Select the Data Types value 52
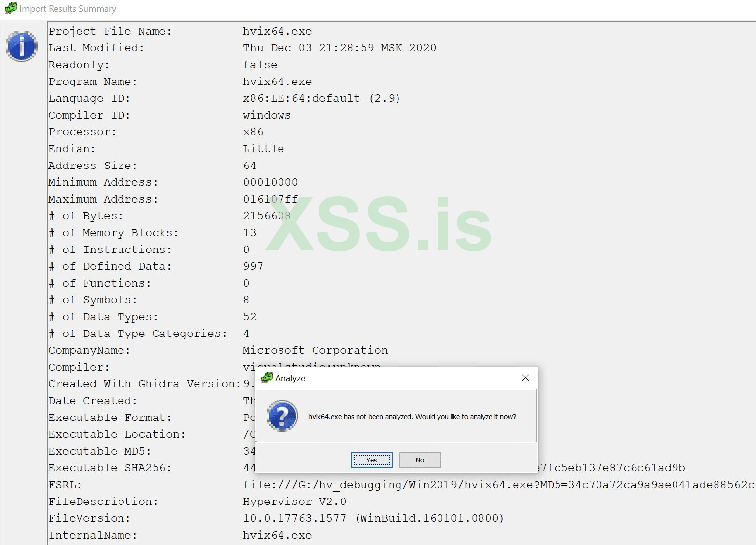Image resolution: width=756 pixels, height=545 pixels. coord(250,317)
